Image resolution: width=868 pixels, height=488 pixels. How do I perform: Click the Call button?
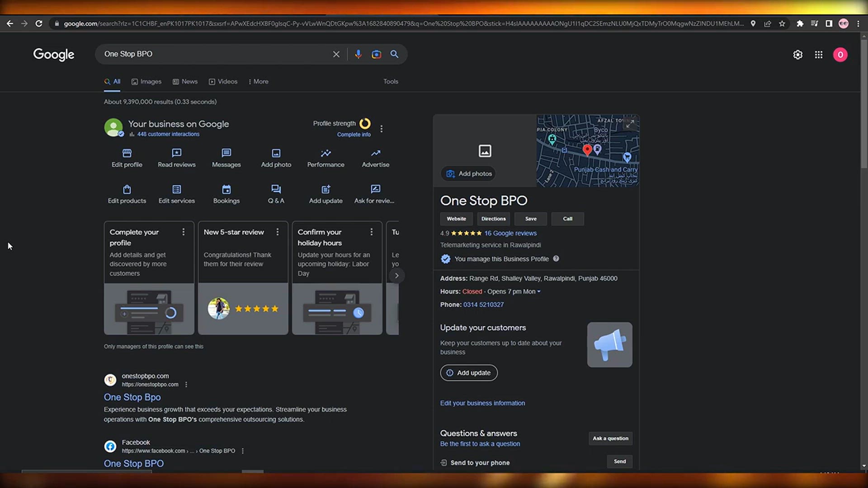pyautogui.click(x=568, y=219)
